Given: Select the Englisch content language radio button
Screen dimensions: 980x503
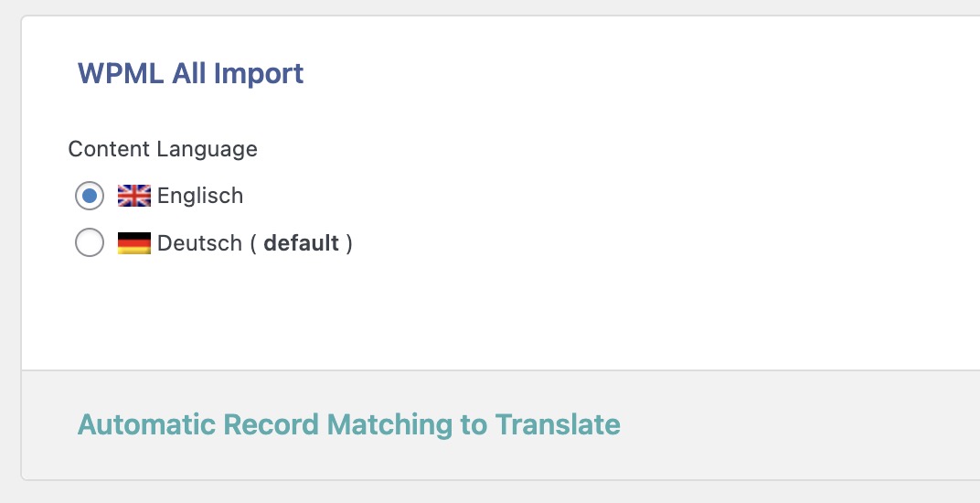Looking at the screenshot, I should (x=90, y=196).
